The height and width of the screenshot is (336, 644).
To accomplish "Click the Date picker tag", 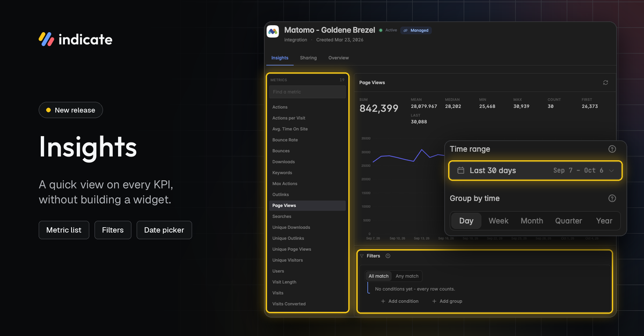I will coord(164,230).
